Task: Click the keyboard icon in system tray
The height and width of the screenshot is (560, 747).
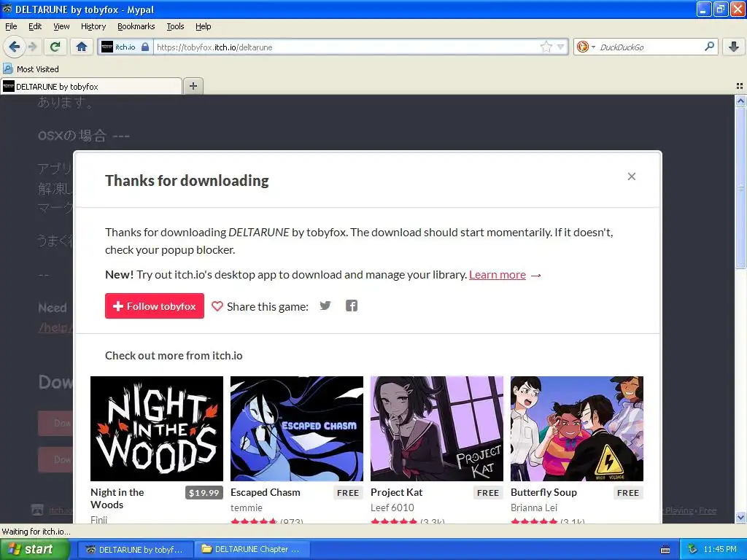Action: 665,550
